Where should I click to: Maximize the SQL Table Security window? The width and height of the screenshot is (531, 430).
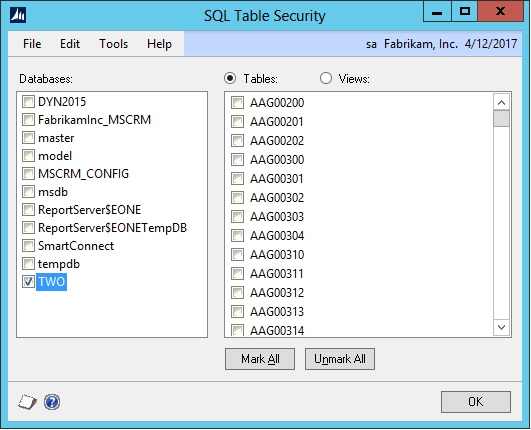[x=465, y=12]
